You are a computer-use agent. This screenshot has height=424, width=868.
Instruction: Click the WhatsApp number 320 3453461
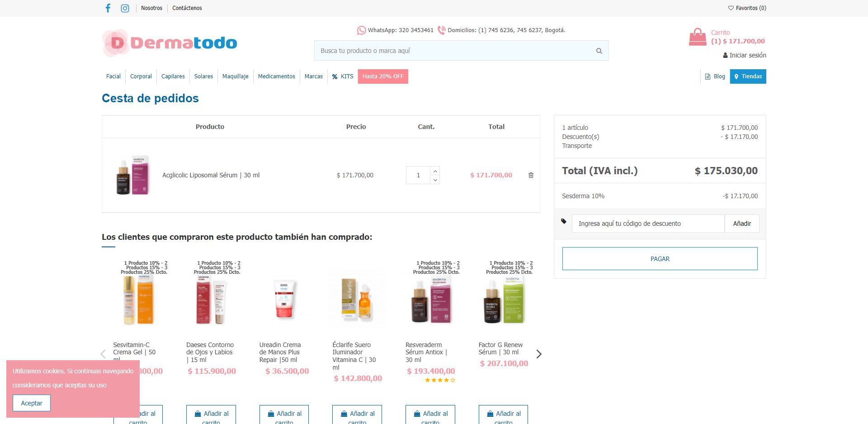[416, 30]
